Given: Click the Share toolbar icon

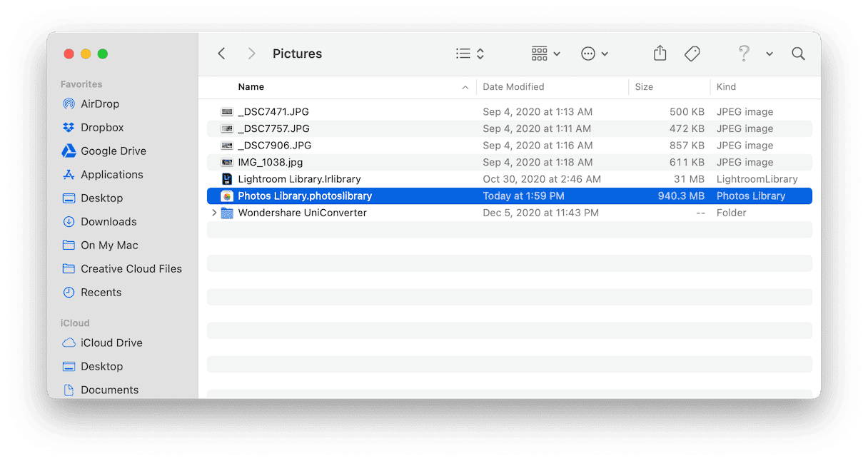Looking at the screenshot, I should point(660,54).
